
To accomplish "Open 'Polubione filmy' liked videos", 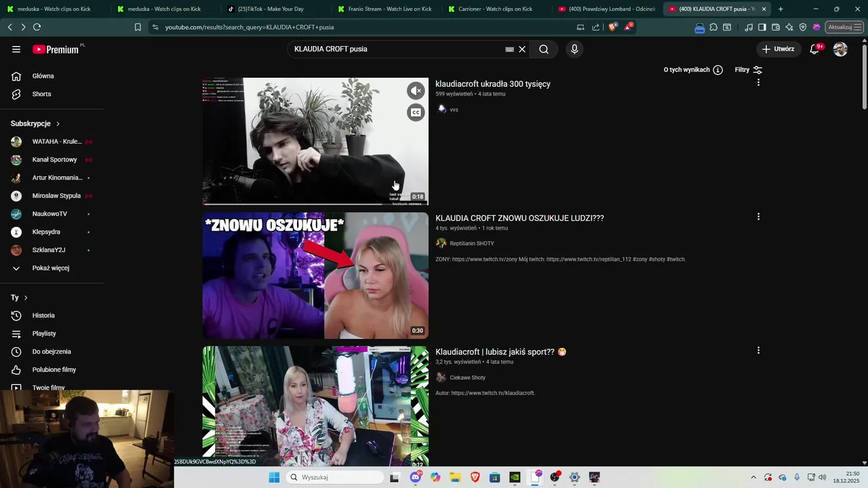I will (x=52, y=369).
